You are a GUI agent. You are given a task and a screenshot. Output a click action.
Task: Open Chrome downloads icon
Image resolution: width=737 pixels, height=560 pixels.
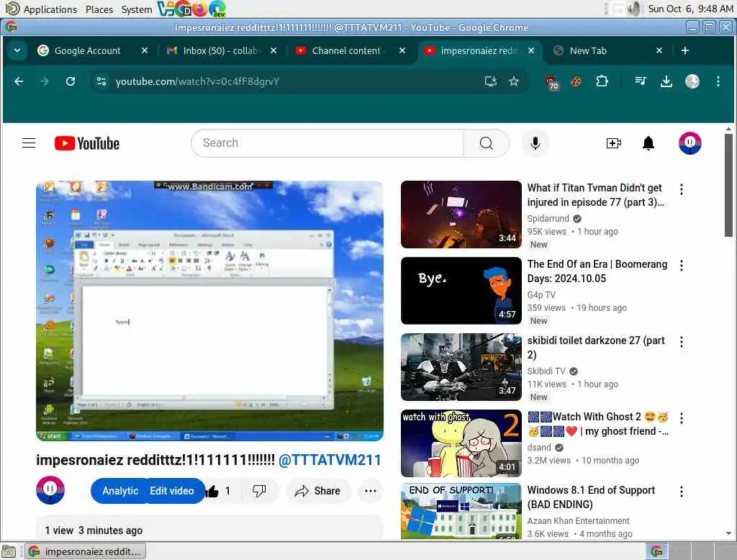pos(666,82)
